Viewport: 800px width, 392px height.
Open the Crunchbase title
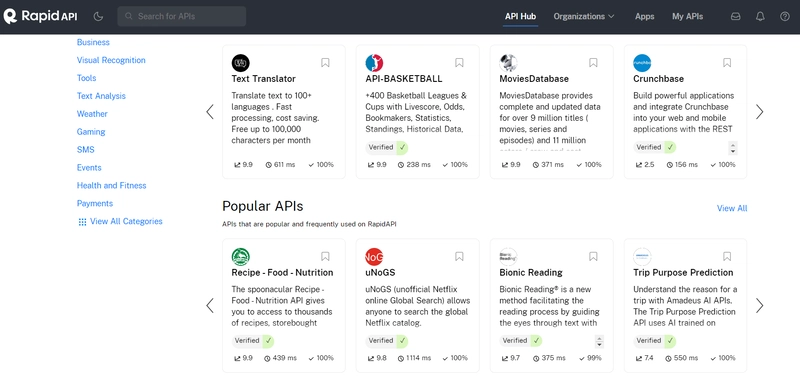coord(659,79)
